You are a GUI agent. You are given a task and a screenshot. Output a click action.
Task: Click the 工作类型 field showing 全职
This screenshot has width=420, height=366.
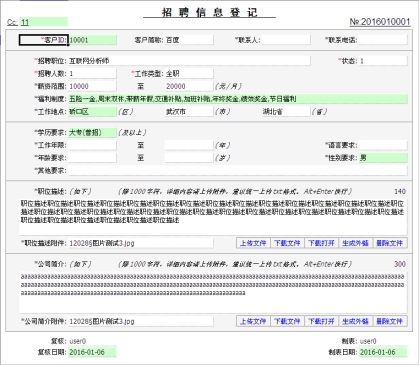pyautogui.click(x=189, y=73)
